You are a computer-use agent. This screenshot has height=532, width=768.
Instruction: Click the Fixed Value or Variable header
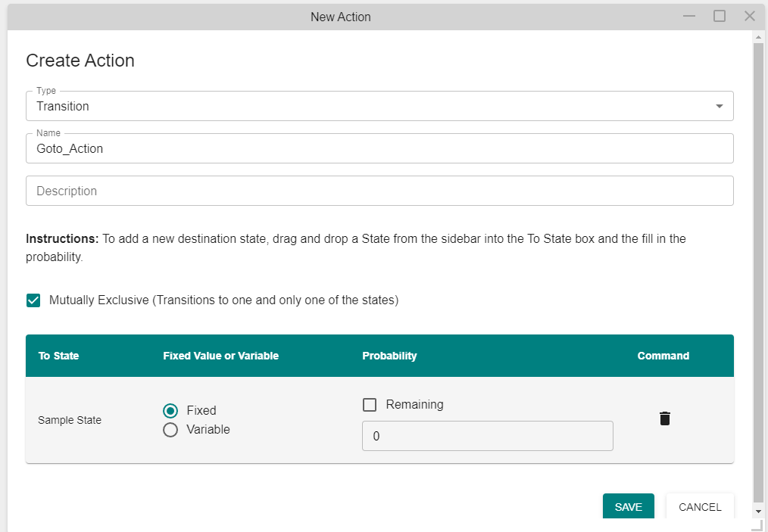pyautogui.click(x=221, y=356)
